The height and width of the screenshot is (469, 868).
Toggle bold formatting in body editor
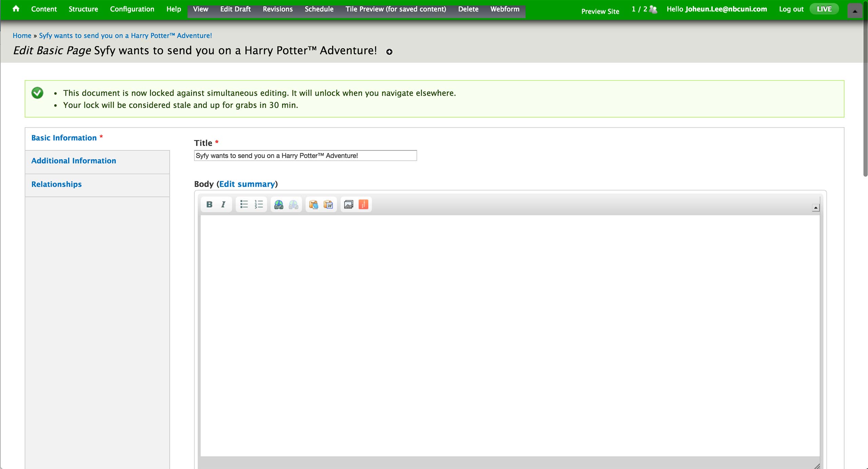click(209, 204)
